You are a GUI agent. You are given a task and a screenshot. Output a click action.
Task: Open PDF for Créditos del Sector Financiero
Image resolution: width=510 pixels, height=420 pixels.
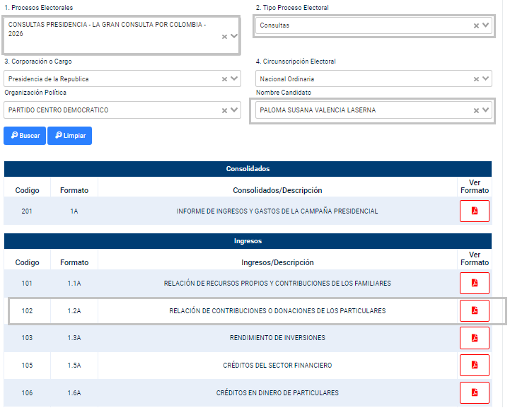coord(474,366)
